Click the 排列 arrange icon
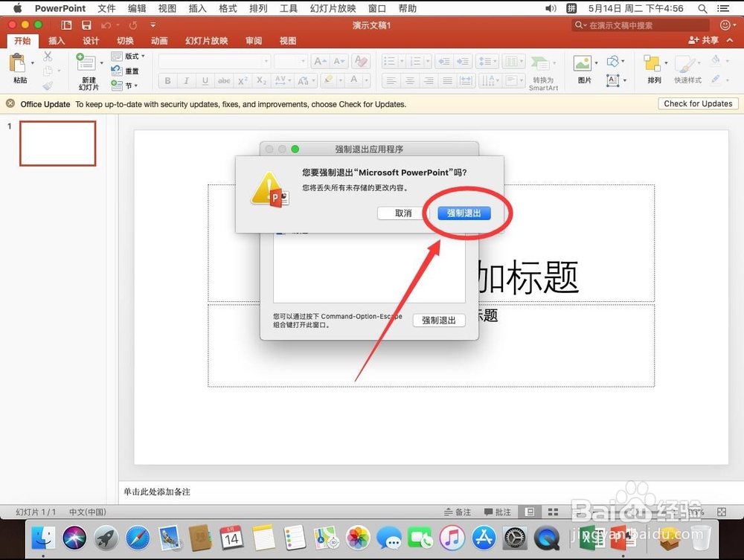This screenshot has height=560, width=744. click(x=652, y=63)
